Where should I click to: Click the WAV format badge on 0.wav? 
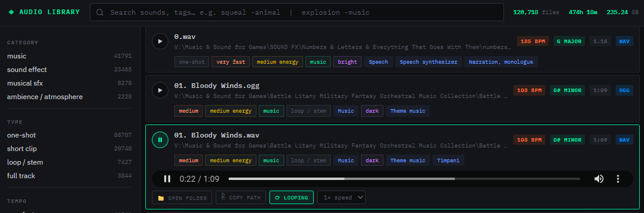tap(625, 41)
